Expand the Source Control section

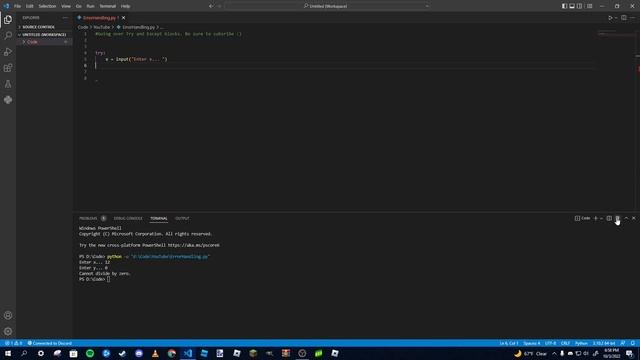(44, 27)
